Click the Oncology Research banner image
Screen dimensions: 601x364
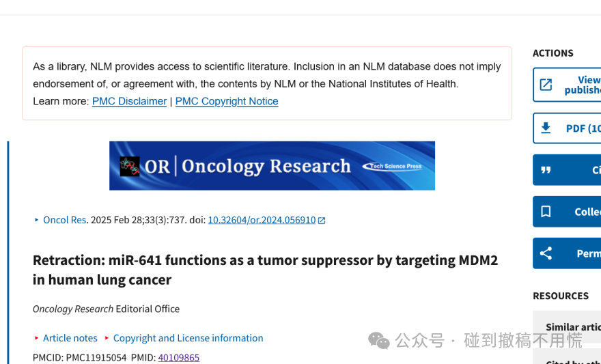(x=272, y=165)
